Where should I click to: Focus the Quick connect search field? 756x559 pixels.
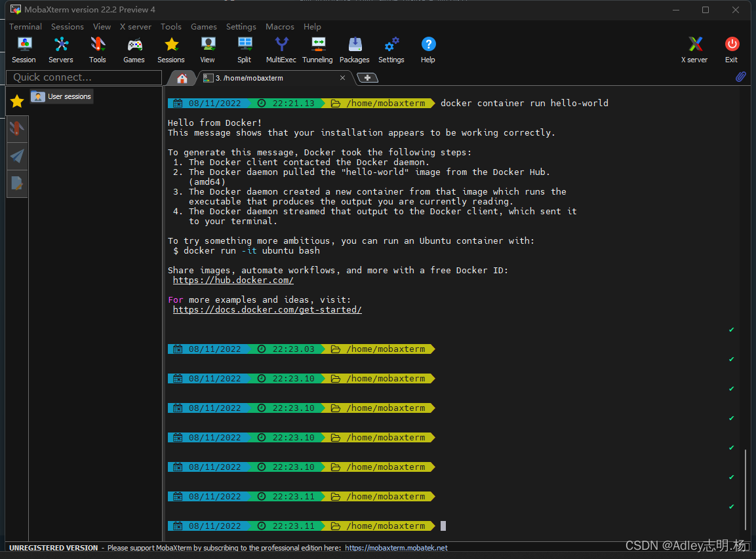click(x=84, y=77)
